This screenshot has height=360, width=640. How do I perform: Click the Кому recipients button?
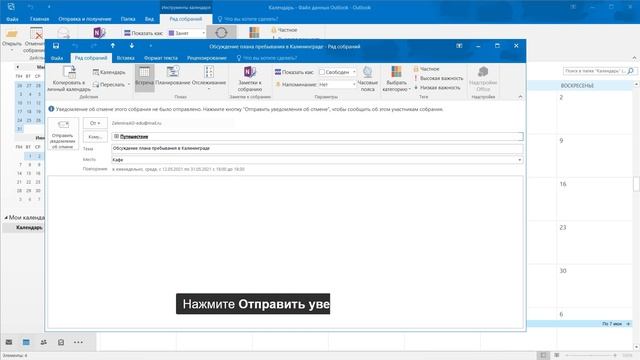point(95,137)
